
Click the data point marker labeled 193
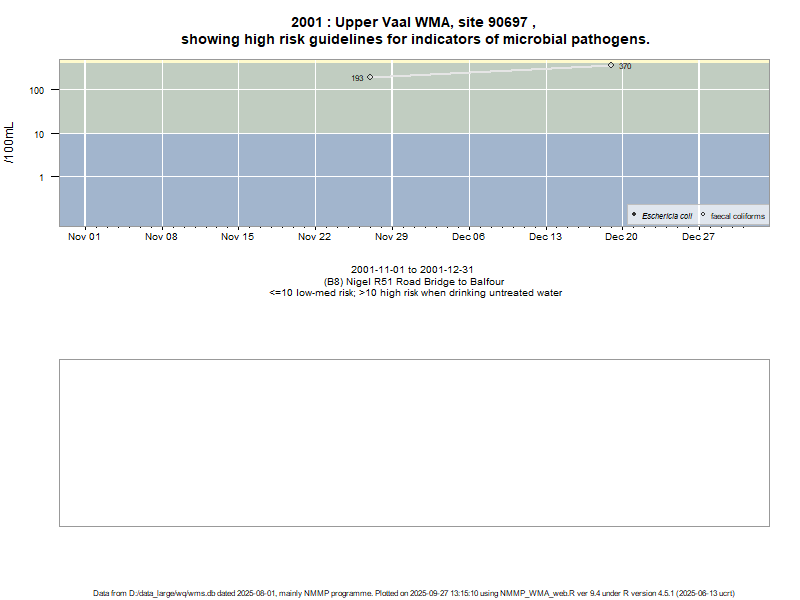point(370,77)
